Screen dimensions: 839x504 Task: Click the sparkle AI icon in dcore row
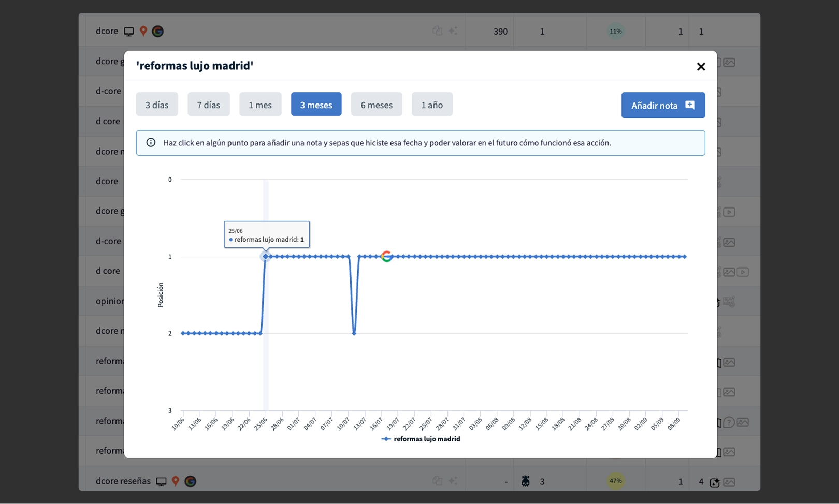(x=453, y=31)
